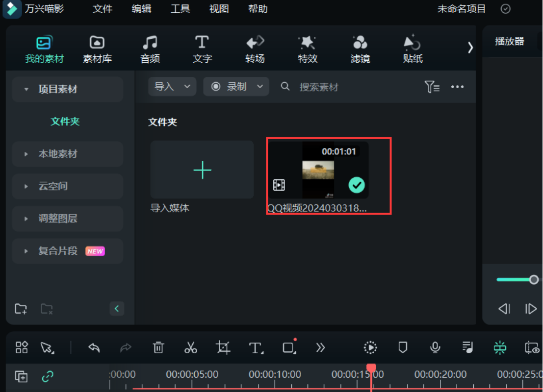Viewport: 543px width, 392px height.
Task: Select the 文件夹 folder in sidebar
Action: pos(65,122)
